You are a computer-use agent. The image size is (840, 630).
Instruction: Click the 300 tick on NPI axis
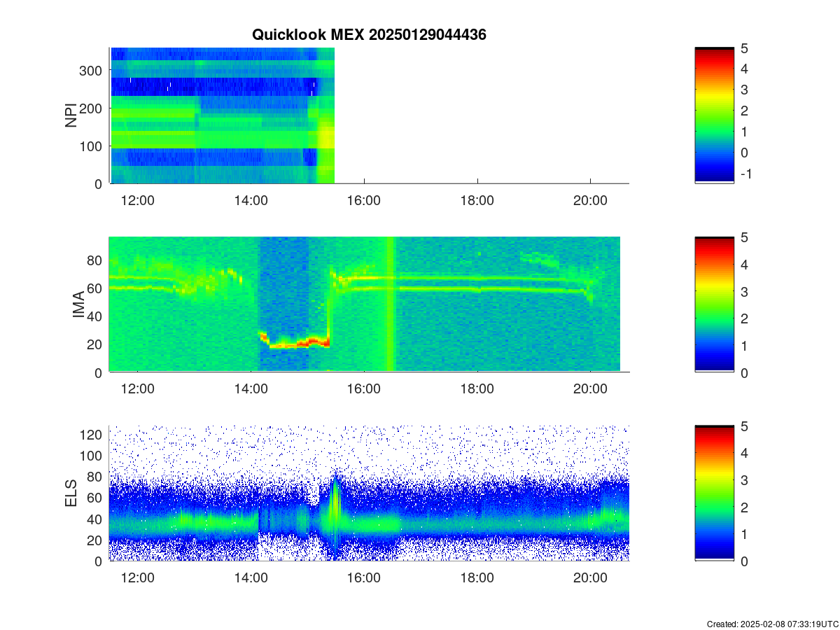[92, 71]
